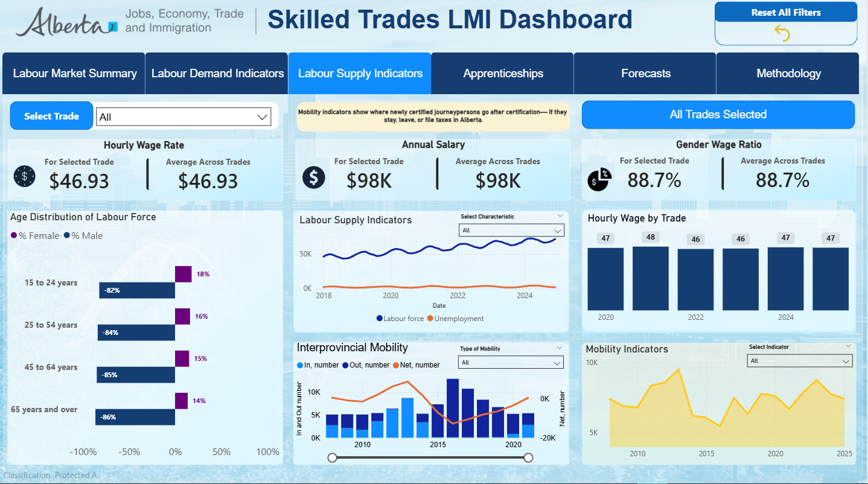Click the Labour force legend dot
868x484 pixels.
click(379, 318)
